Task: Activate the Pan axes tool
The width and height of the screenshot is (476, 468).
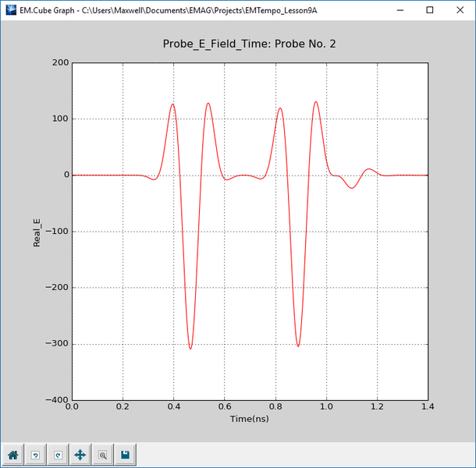Action: tap(80, 455)
